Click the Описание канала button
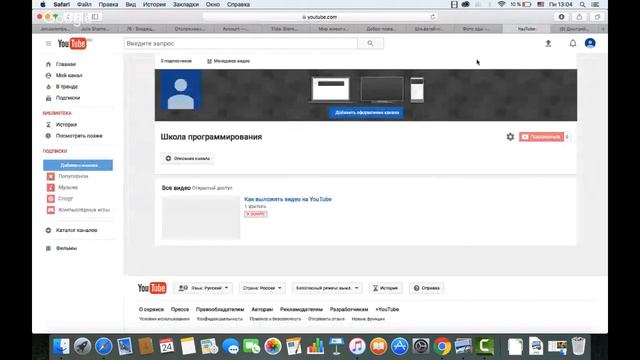Screen dimensions: 640x360 187,158
